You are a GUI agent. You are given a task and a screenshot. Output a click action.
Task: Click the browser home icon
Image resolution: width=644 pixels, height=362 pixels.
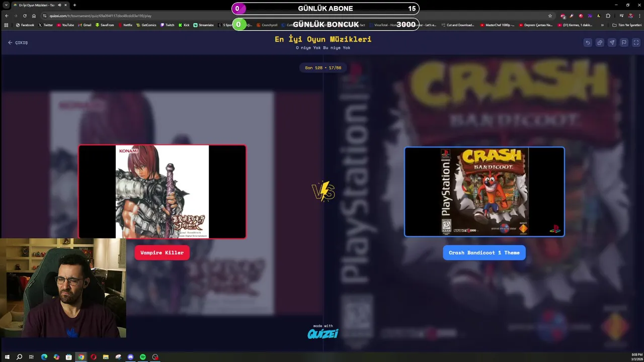pyautogui.click(x=34, y=16)
